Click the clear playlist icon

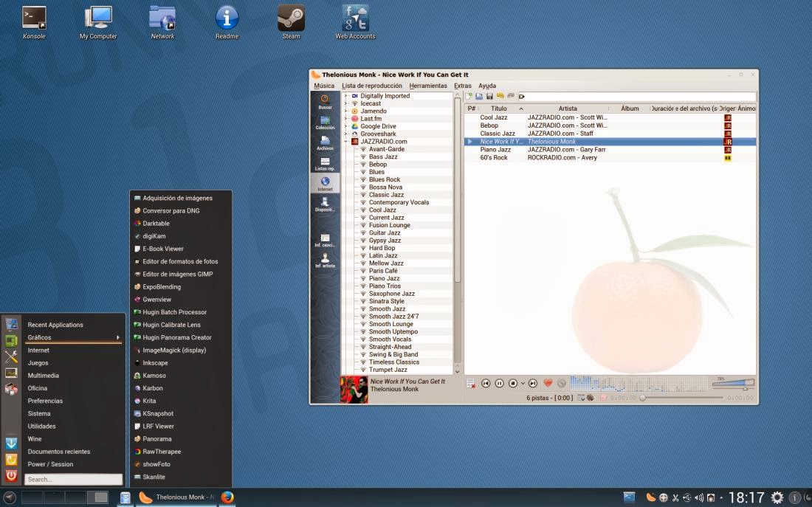click(x=471, y=384)
